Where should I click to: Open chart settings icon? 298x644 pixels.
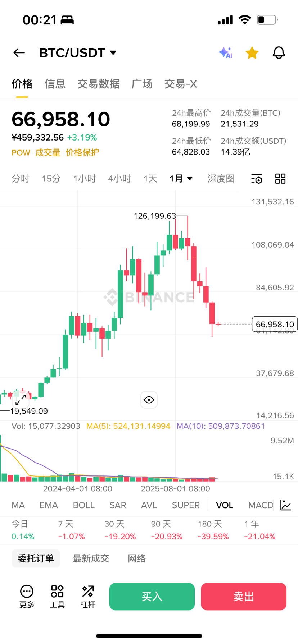pyautogui.click(x=257, y=179)
